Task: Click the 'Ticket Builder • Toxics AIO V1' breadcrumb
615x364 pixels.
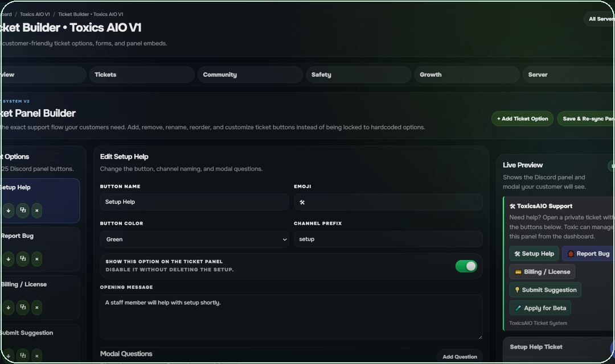Action: 91,14
